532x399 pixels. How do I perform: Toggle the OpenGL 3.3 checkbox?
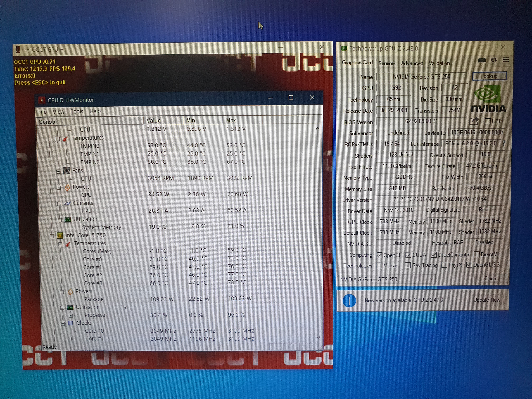coord(469,265)
